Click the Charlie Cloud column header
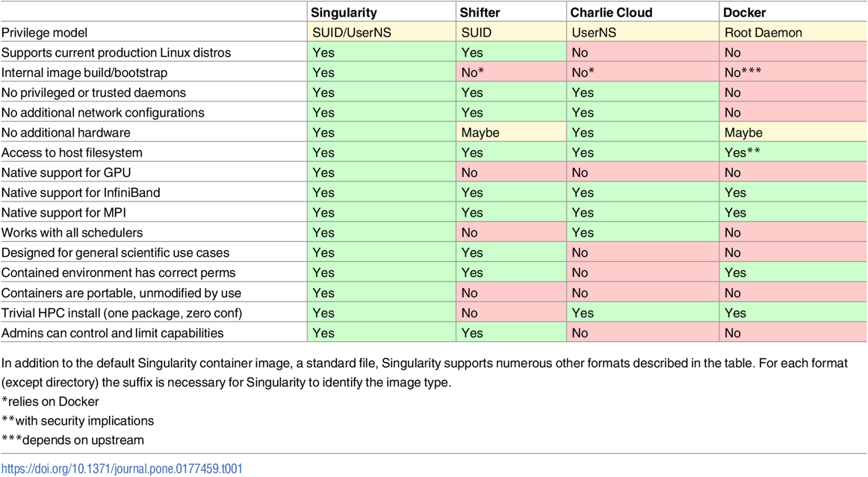This screenshot has width=868, height=477. [611, 13]
